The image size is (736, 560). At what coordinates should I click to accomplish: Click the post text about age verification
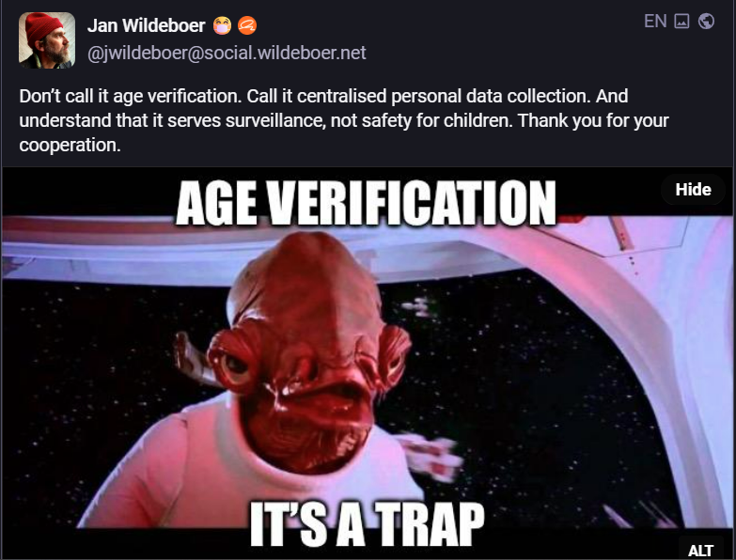[344, 120]
